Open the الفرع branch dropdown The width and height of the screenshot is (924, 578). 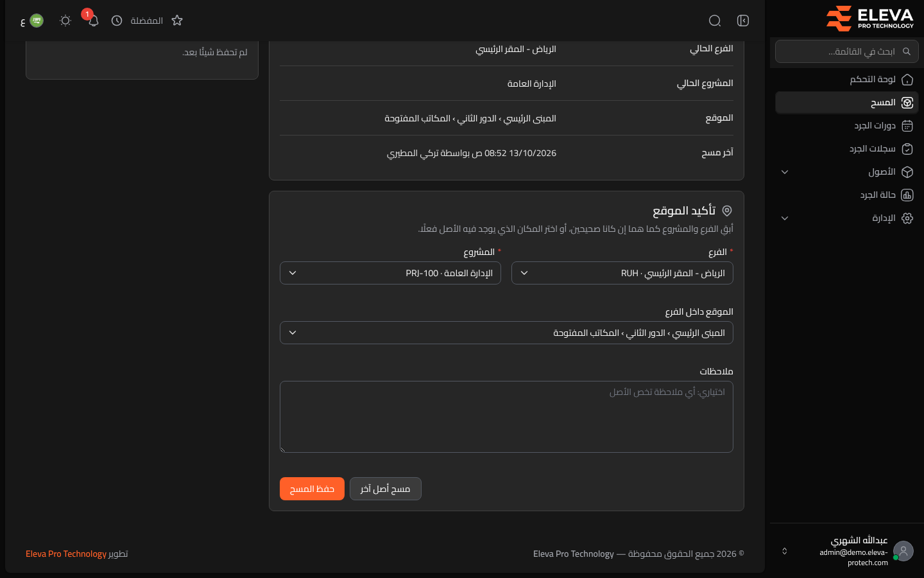point(622,273)
